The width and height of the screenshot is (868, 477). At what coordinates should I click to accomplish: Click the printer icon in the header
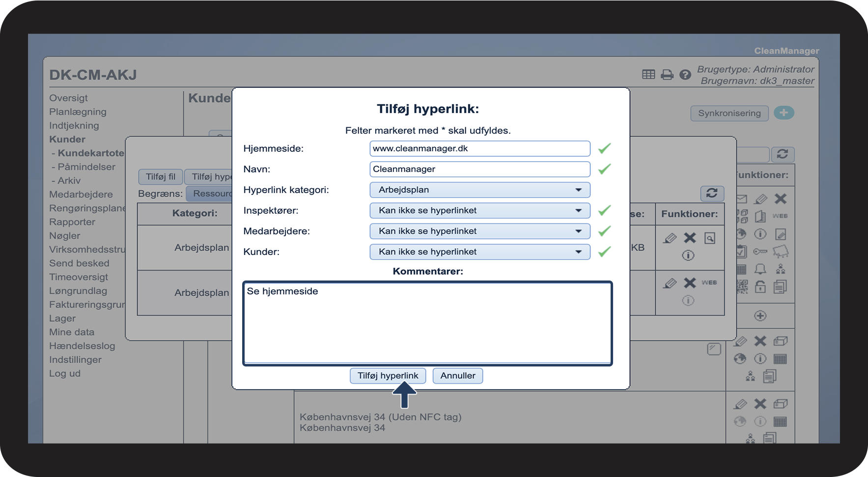pos(667,75)
